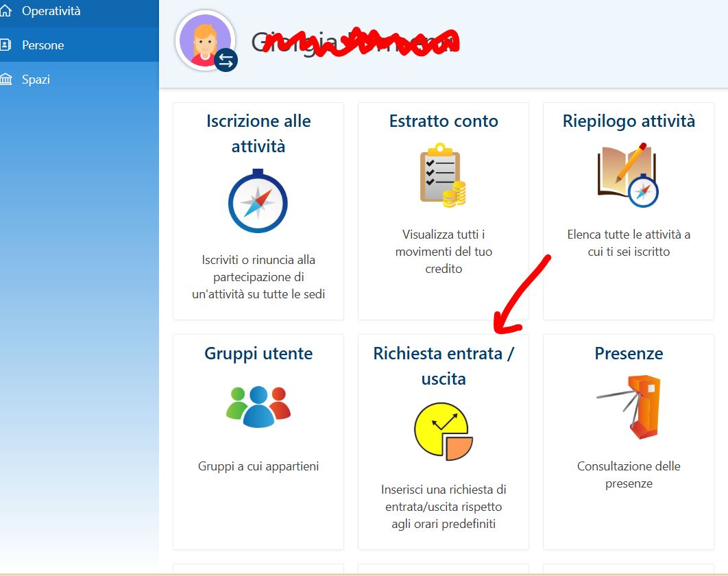Click the user profile avatar picture
Screen dimensions: 728x576
[204, 40]
